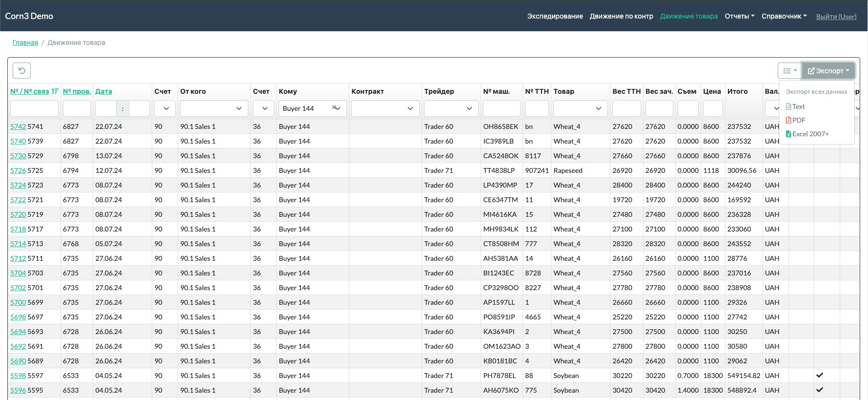Go to Экспедирование page
868x400 pixels.
pyautogui.click(x=555, y=16)
